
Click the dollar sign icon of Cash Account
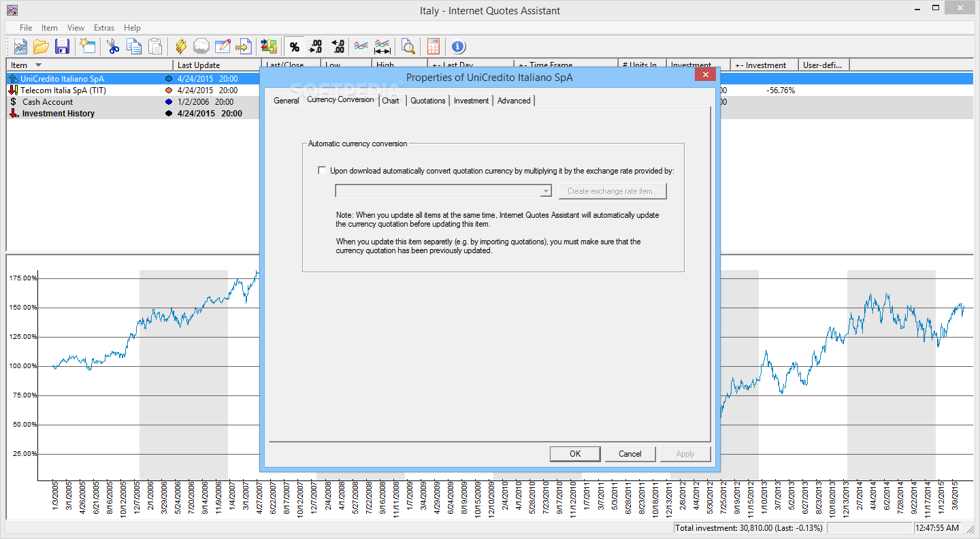coord(13,101)
